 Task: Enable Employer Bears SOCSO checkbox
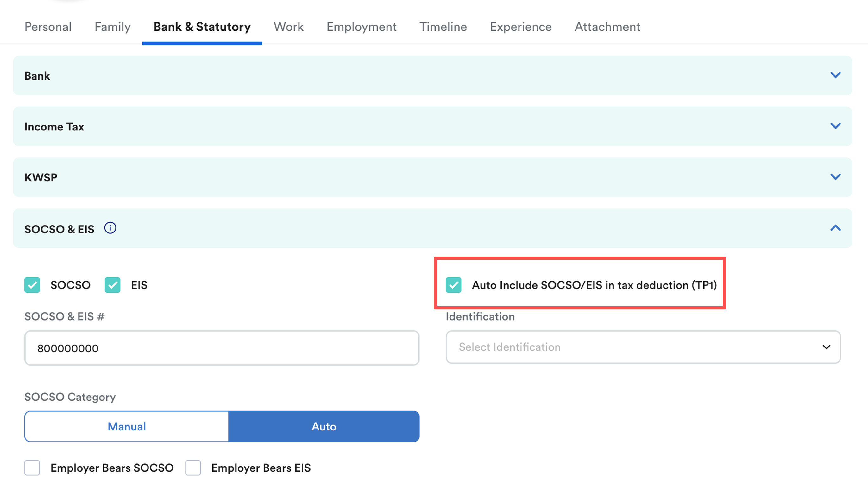(x=32, y=468)
